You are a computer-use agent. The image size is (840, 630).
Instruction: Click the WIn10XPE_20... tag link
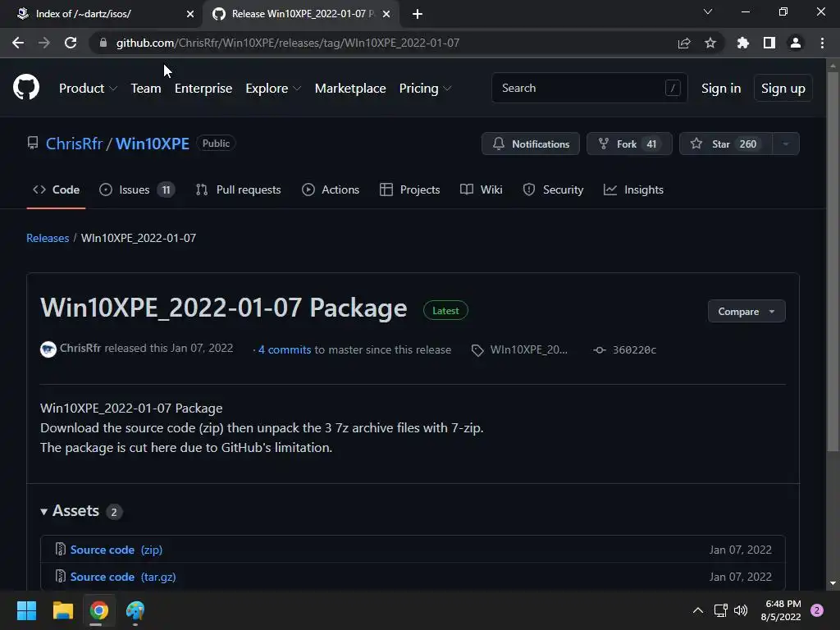tap(529, 349)
